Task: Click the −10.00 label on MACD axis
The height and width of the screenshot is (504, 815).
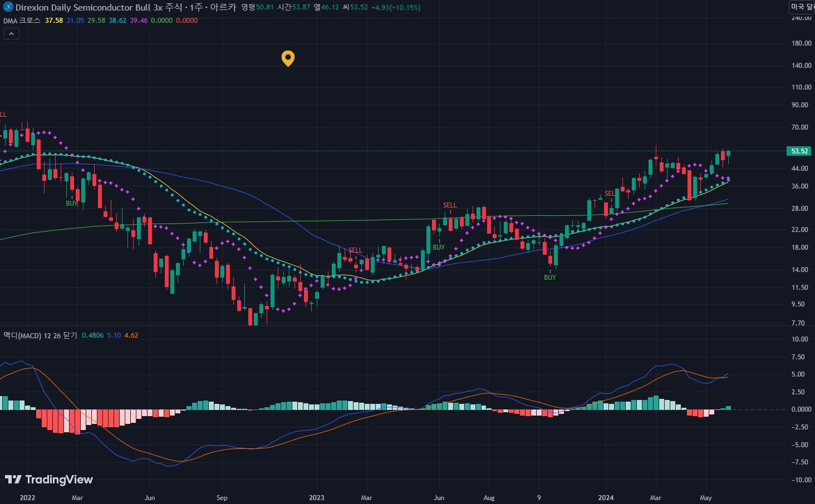Action: pyautogui.click(x=802, y=480)
